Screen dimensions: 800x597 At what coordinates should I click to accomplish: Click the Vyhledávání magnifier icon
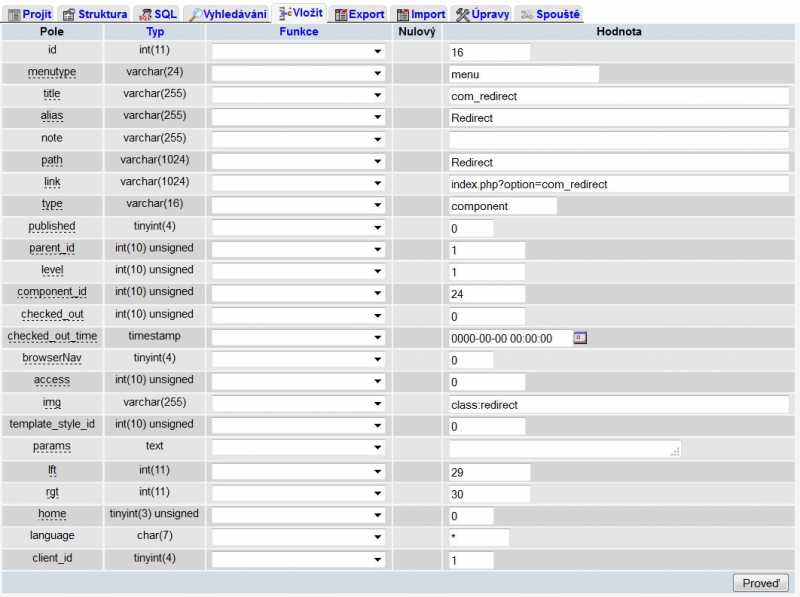coord(195,14)
